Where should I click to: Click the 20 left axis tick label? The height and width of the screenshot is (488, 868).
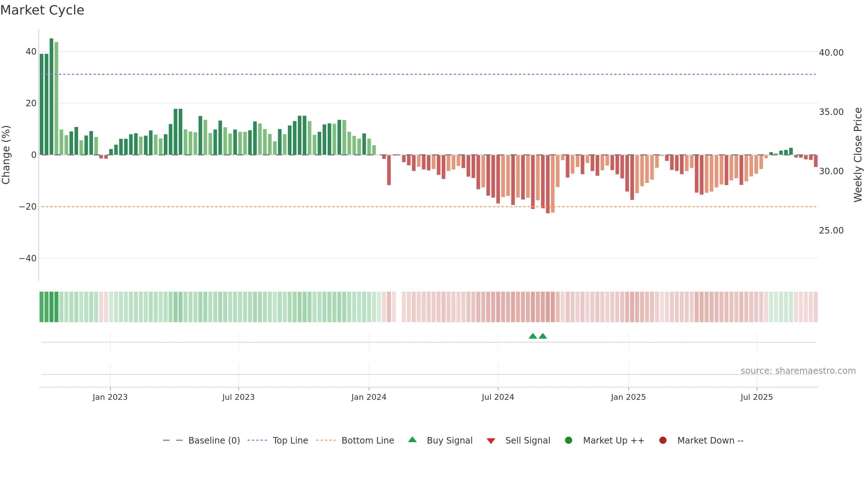point(31,103)
